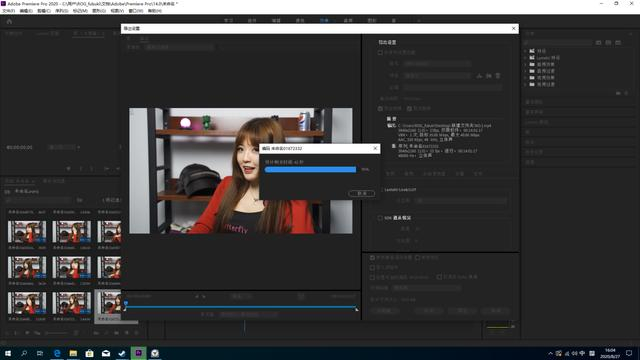Image resolution: width=640 pixels, height=360 pixels.
Task: Open File Explorer from the taskbar
Action: point(73,353)
